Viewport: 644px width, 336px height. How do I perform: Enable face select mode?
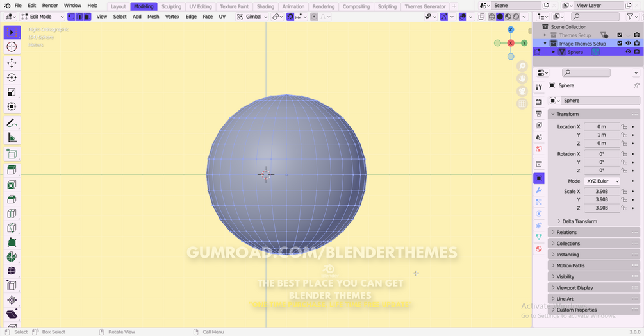click(87, 17)
